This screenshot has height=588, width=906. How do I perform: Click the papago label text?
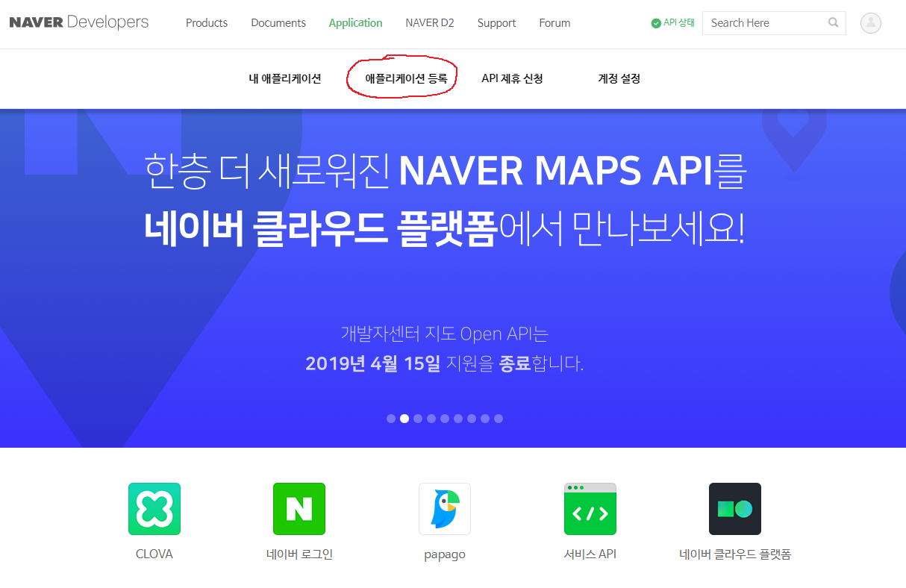[445, 555]
